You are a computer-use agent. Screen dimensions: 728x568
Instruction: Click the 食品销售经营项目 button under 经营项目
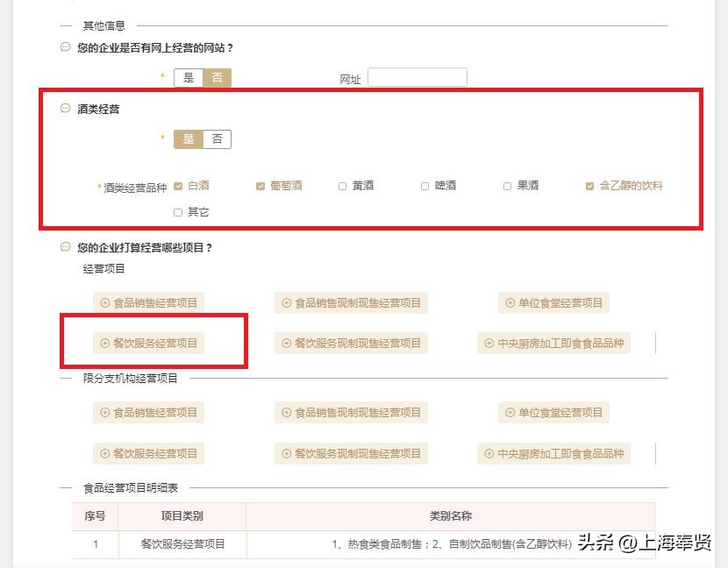(149, 302)
